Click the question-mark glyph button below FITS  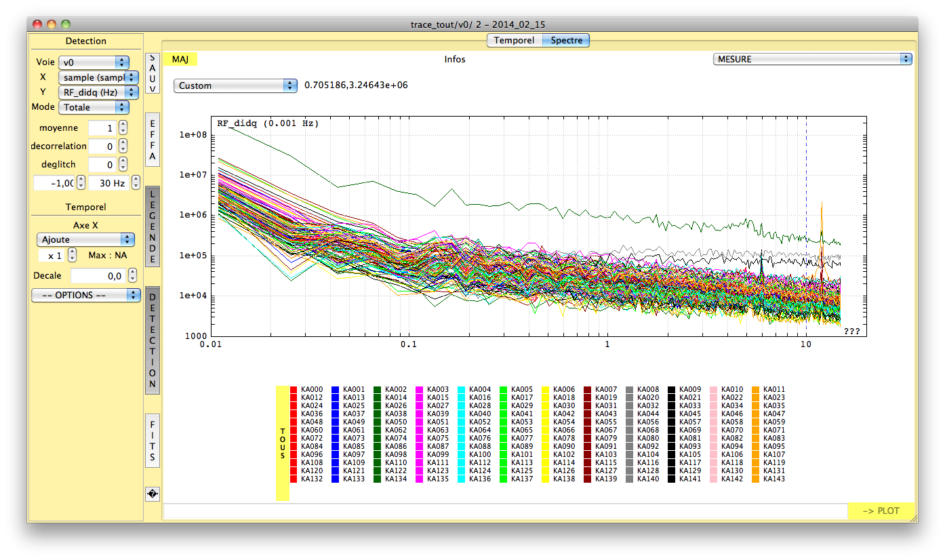coord(153,494)
